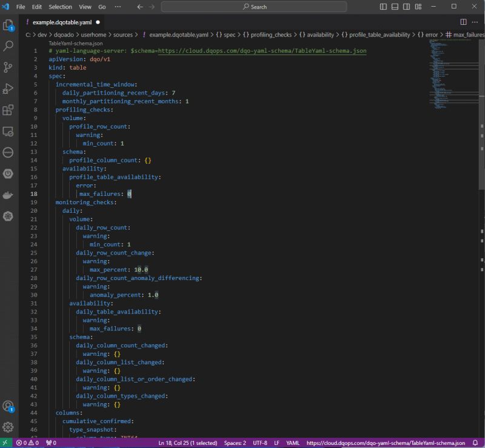Open the Customize Layout dropdown

point(417,5)
